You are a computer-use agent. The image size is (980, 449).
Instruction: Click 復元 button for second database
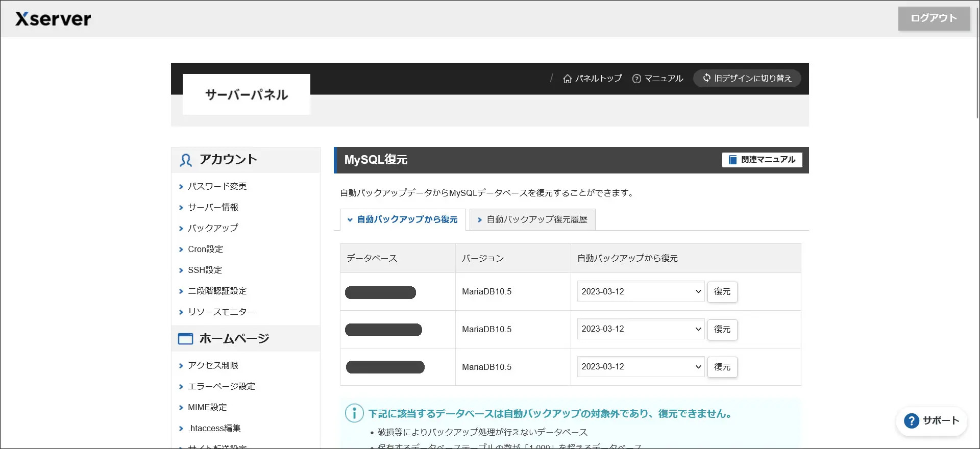click(x=722, y=330)
